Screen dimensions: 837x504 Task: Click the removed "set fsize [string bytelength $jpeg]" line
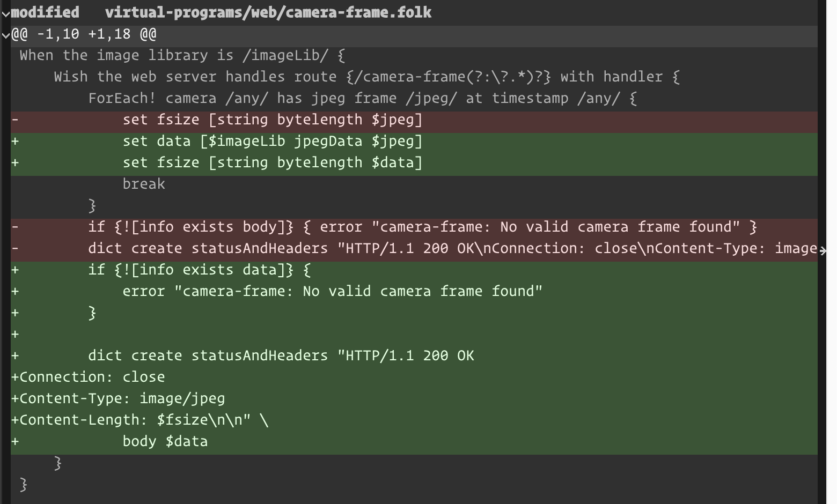click(272, 120)
